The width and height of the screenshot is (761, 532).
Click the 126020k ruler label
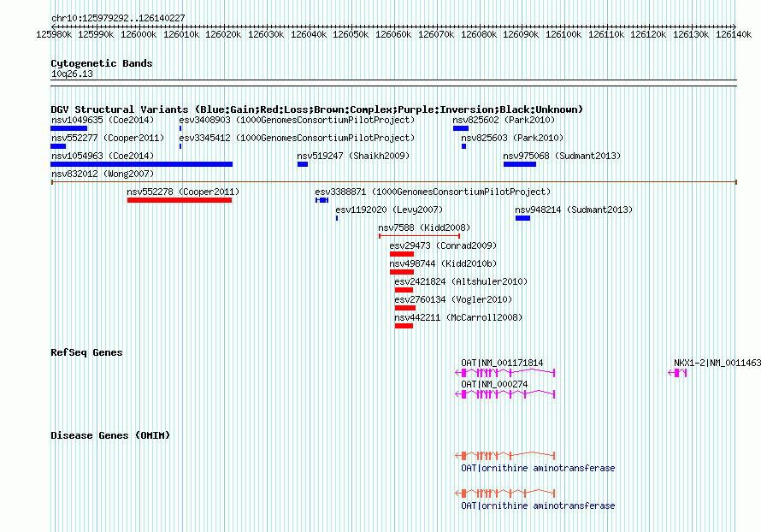coord(223,34)
